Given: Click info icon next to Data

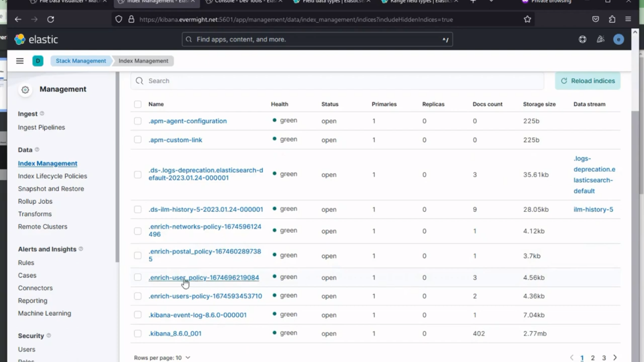Looking at the screenshot, I should coord(37,149).
